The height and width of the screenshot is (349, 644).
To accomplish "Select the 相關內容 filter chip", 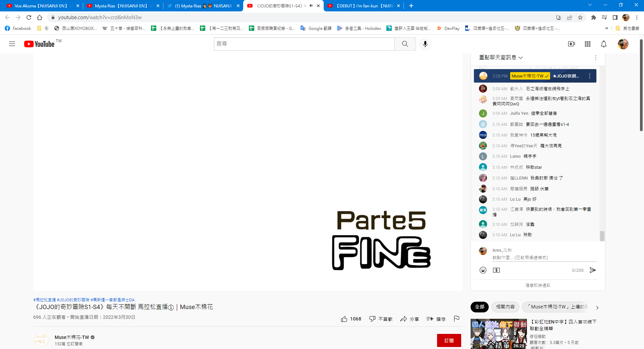I will [x=505, y=307].
